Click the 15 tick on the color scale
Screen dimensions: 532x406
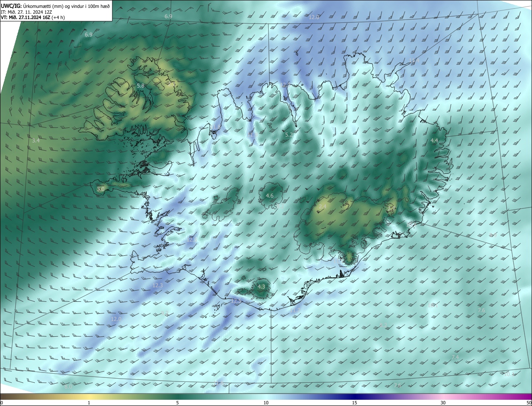click(x=355, y=403)
